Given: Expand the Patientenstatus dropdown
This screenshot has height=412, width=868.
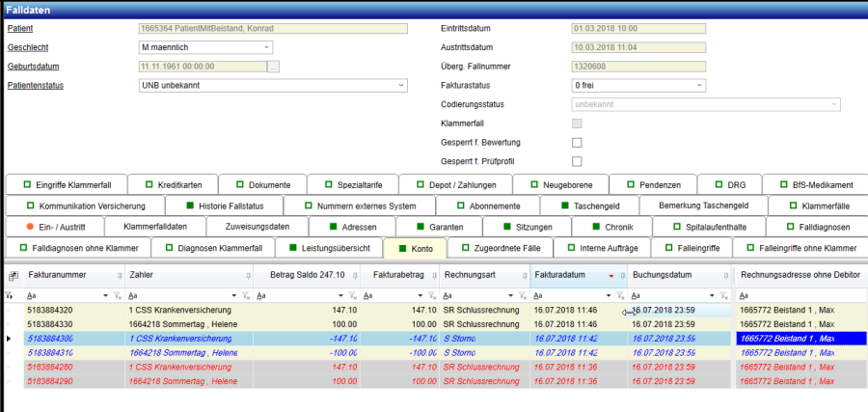Looking at the screenshot, I should pyautogui.click(x=401, y=85).
